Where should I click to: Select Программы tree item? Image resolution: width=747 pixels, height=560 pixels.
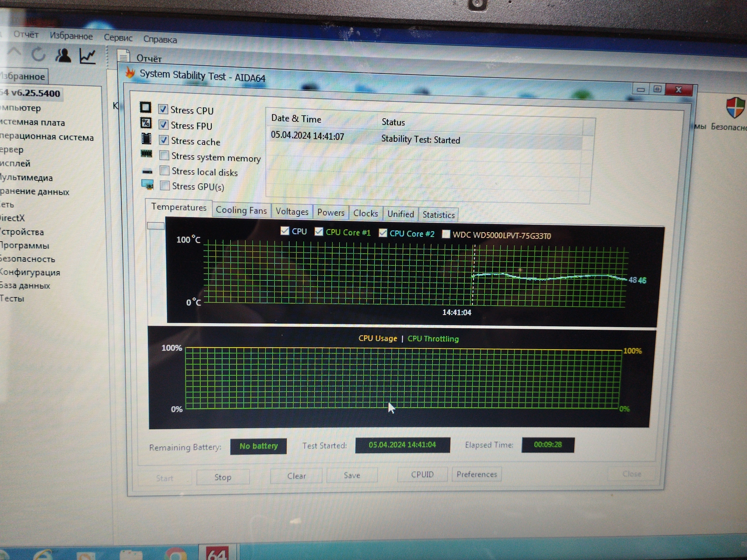pyautogui.click(x=25, y=245)
